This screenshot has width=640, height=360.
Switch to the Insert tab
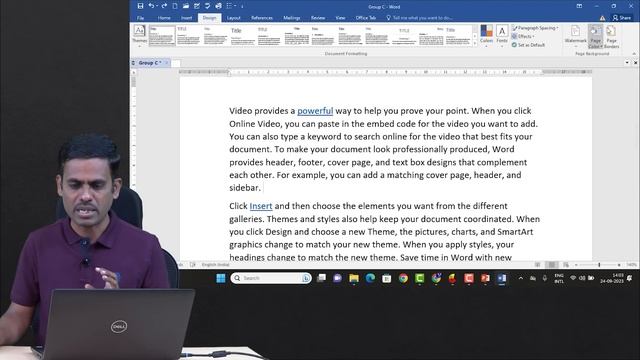click(187, 18)
